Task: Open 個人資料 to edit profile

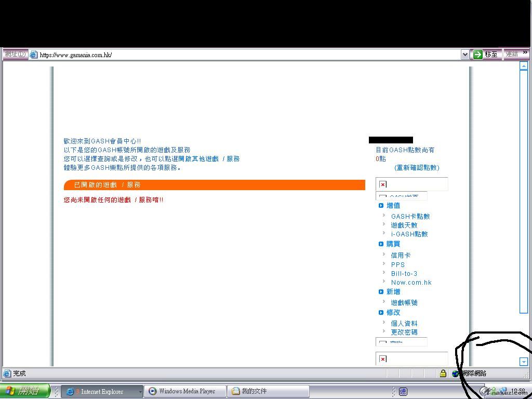Action: [x=404, y=323]
